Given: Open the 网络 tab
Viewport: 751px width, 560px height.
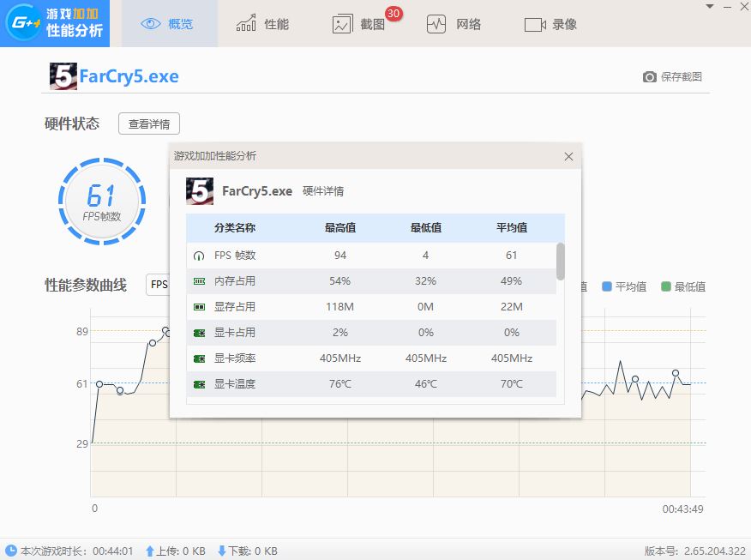Looking at the screenshot, I should (447, 24).
